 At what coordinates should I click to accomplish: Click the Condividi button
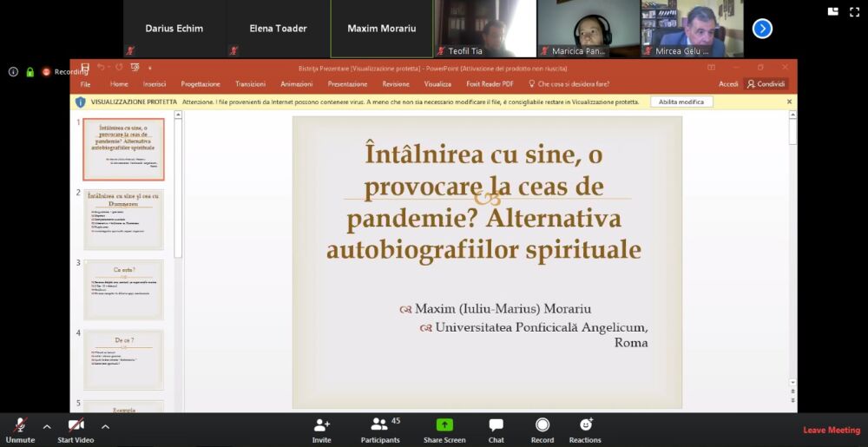click(766, 84)
